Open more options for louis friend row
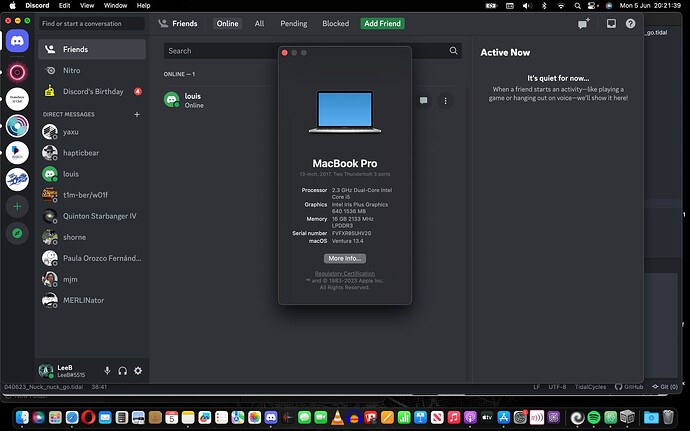 click(445, 101)
